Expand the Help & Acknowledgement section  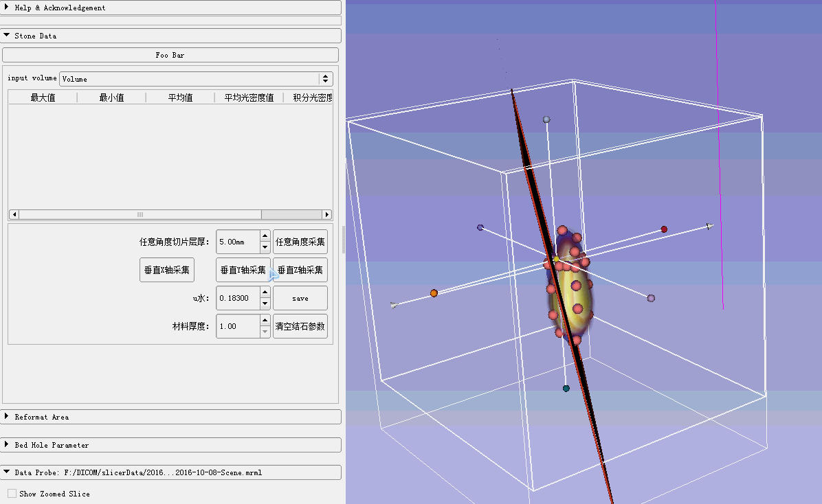60,8
